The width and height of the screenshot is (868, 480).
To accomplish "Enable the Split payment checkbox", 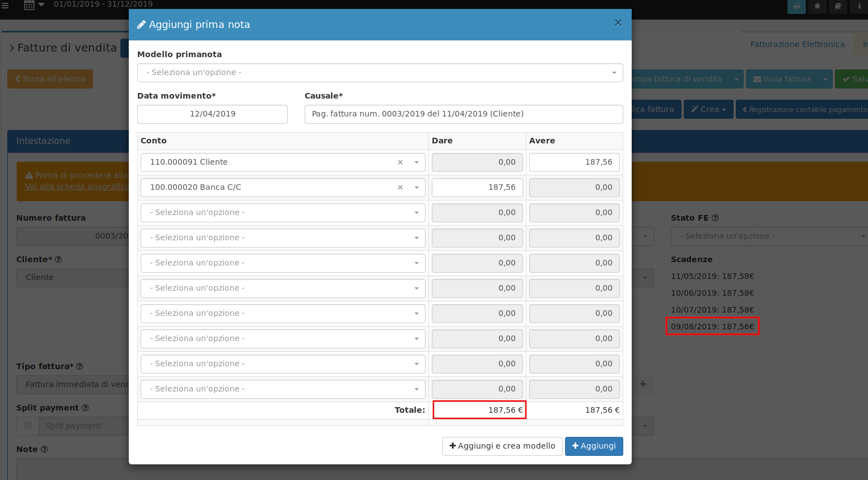I will point(27,426).
